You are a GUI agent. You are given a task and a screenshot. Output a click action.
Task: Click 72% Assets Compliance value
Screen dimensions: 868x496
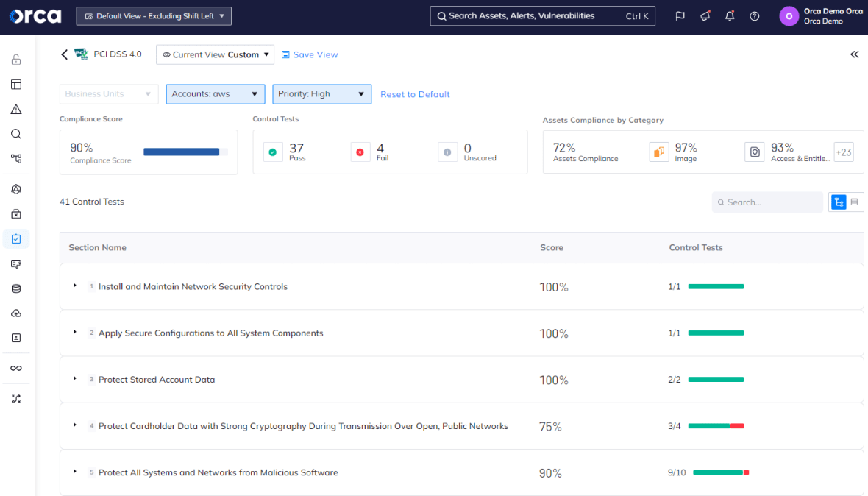coord(564,148)
